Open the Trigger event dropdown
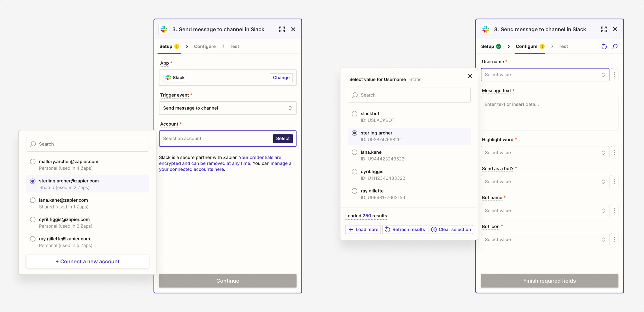The height and width of the screenshot is (312, 644). (227, 108)
